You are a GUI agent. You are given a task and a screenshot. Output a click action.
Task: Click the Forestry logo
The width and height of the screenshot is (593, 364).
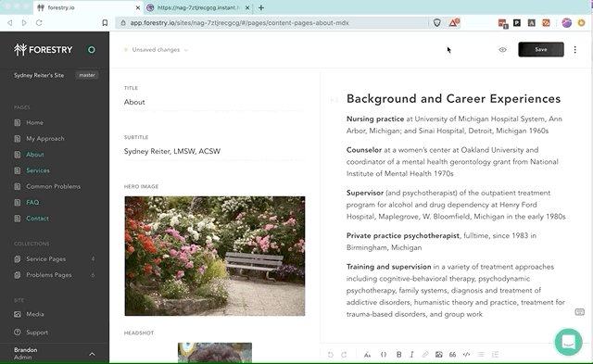point(44,49)
